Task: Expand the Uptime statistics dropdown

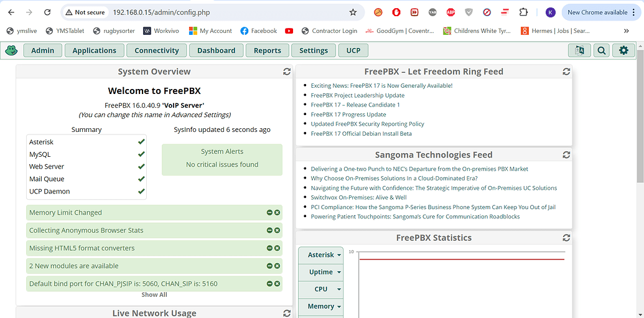Action: (321, 272)
